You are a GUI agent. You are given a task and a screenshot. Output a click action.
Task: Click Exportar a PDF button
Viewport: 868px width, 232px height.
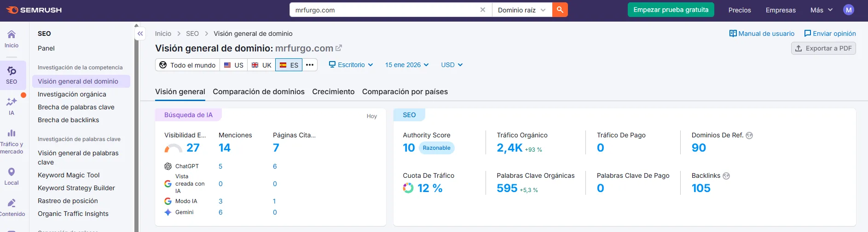823,48
